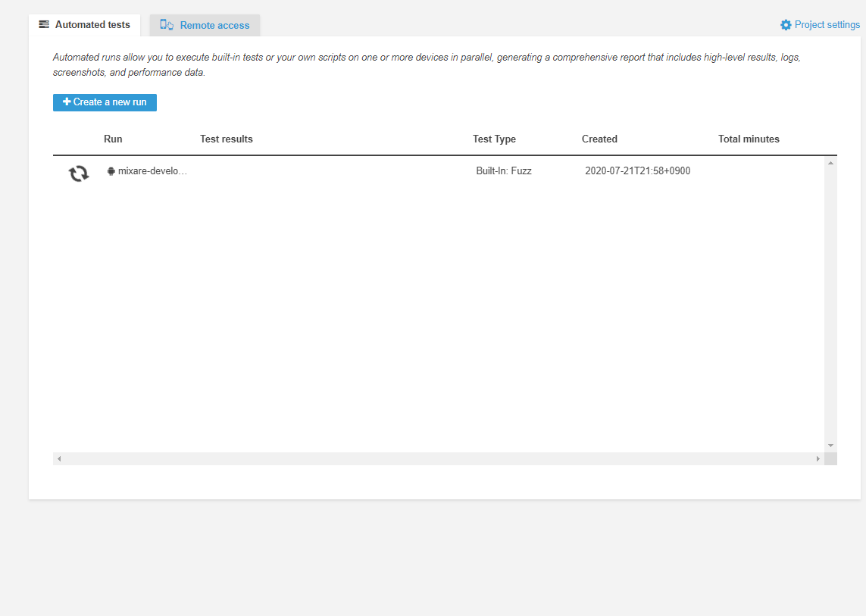
Task: Click the Total minutes column header
Action: [x=749, y=139]
